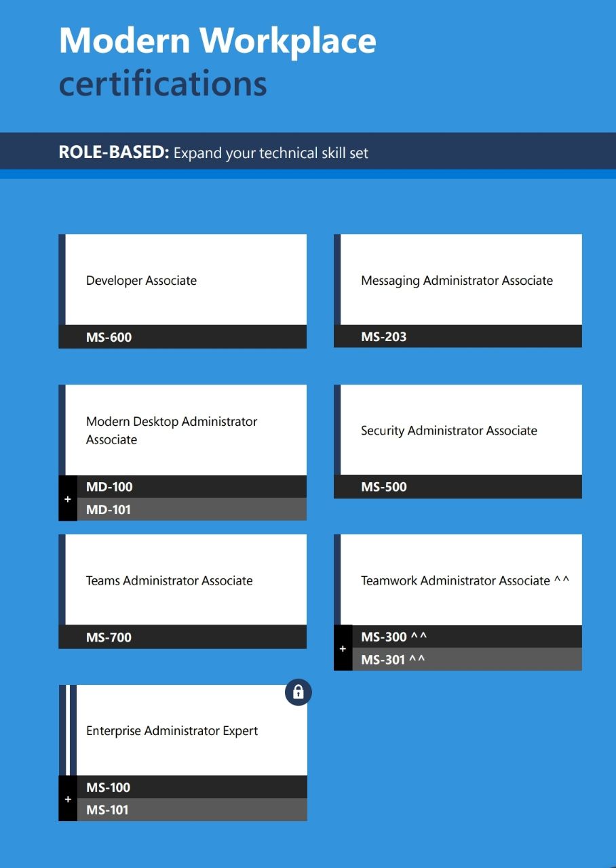The image size is (616, 868).
Task: Click the lock icon on Enterprise Administrator Expert
Action: (299, 692)
